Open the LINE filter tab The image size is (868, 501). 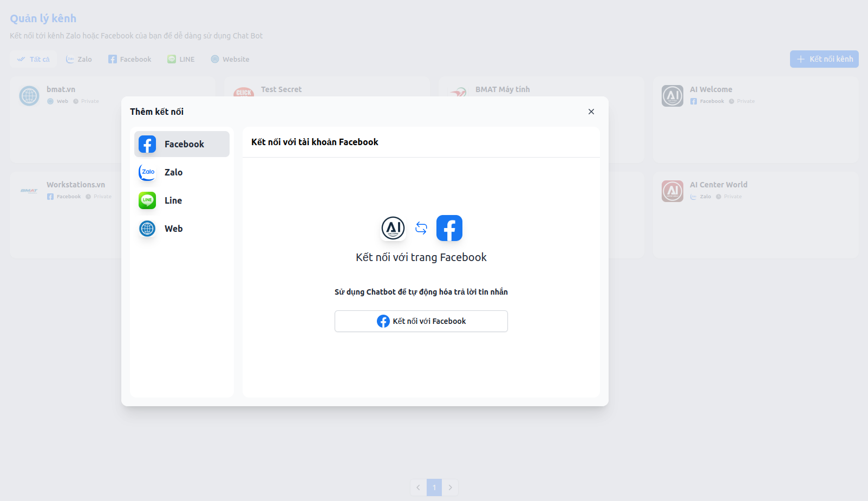coord(181,59)
